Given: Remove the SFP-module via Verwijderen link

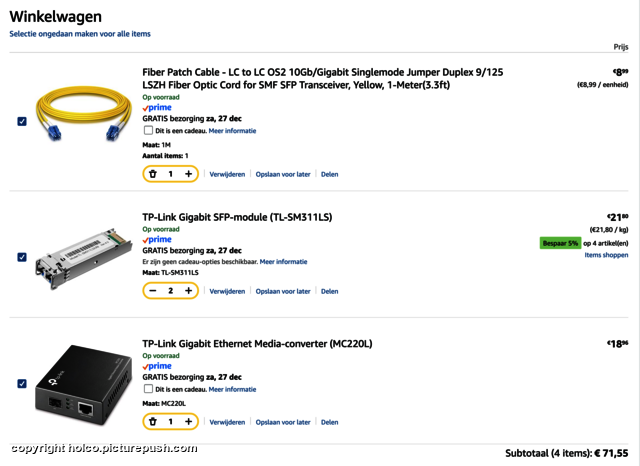Looking at the screenshot, I should click(x=227, y=291).
